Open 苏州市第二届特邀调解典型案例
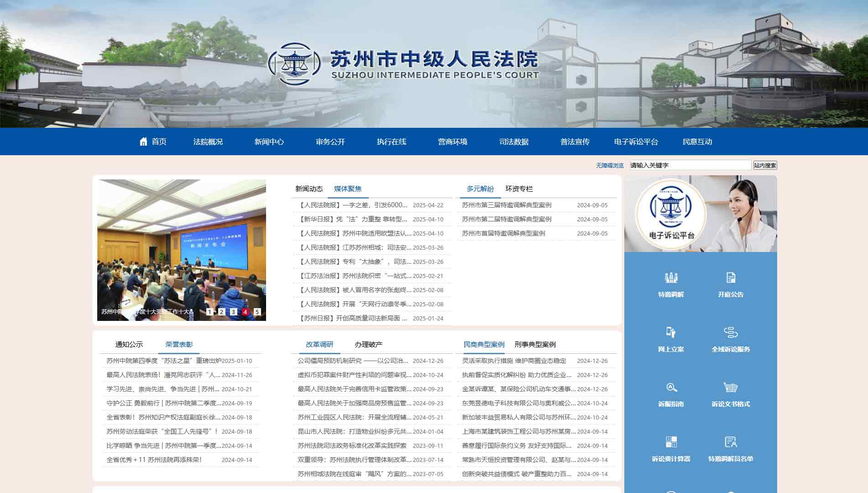This screenshot has height=493, width=868. pyautogui.click(x=507, y=219)
